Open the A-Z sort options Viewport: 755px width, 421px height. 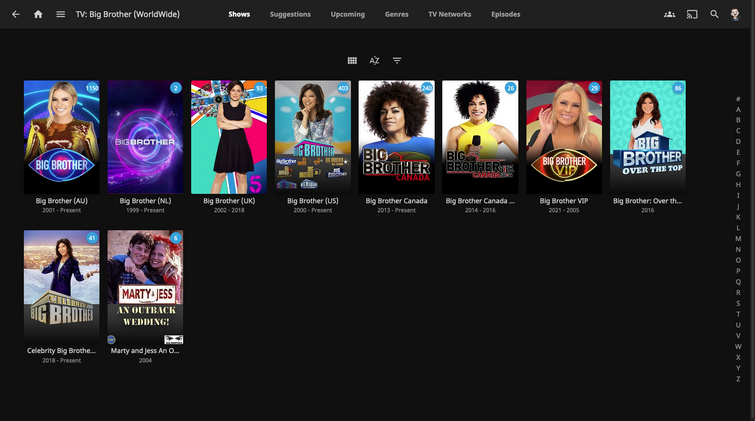[374, 61]
